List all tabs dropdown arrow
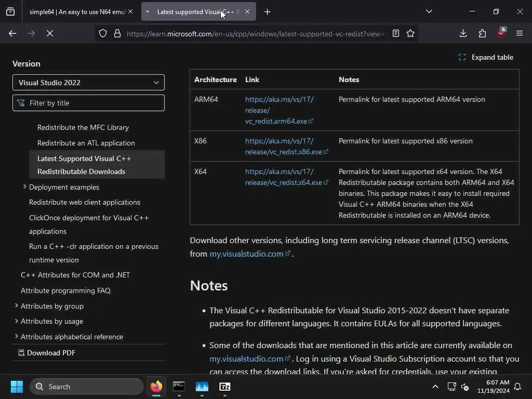The height and width of the screenshot is (399, 532). pyautogui.click(x=429, y=11)
